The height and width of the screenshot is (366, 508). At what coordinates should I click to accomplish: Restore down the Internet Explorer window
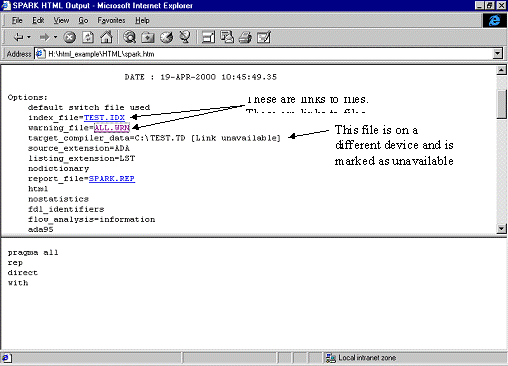(490, 5)
